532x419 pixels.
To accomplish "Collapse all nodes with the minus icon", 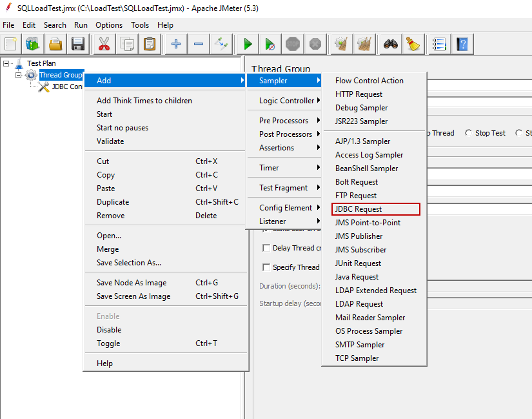I will 199,44.
